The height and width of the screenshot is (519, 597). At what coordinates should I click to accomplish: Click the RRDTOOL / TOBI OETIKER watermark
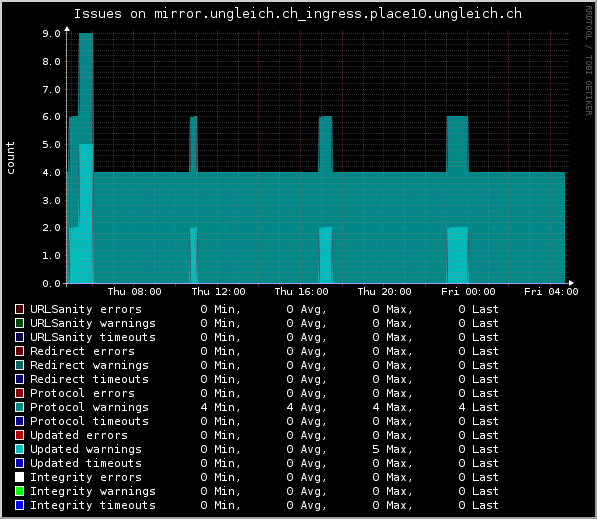point(589,61)
